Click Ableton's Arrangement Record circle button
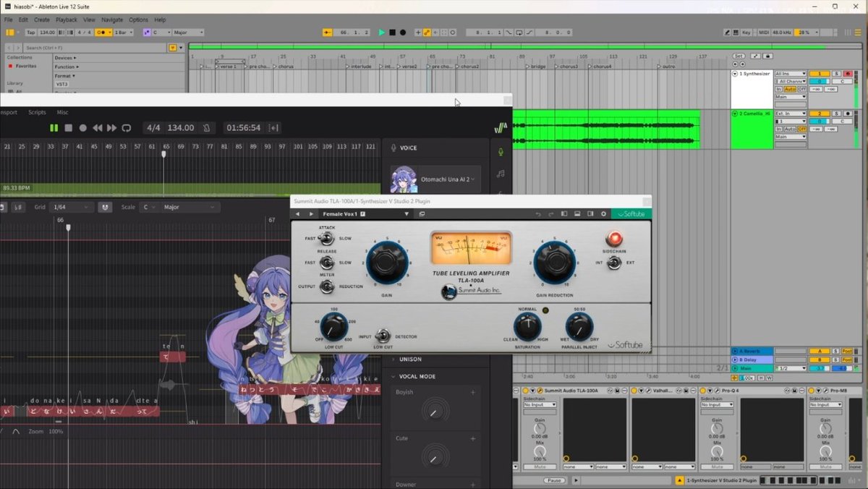This screenshot has height=489, width=868. (x=403, y=33)
